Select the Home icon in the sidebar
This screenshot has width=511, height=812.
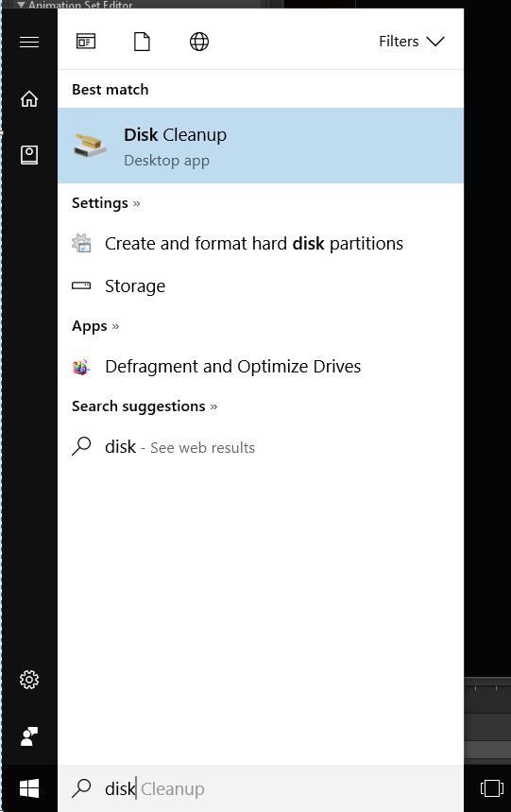29,98
